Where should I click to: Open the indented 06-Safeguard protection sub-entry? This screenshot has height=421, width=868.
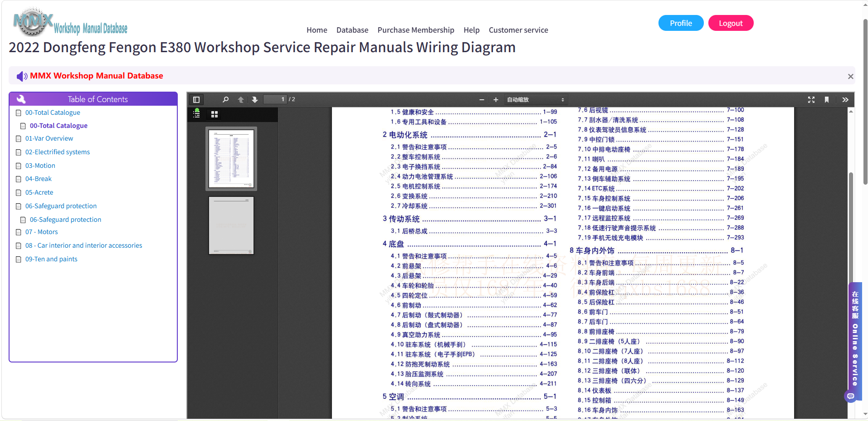(65, 220)
